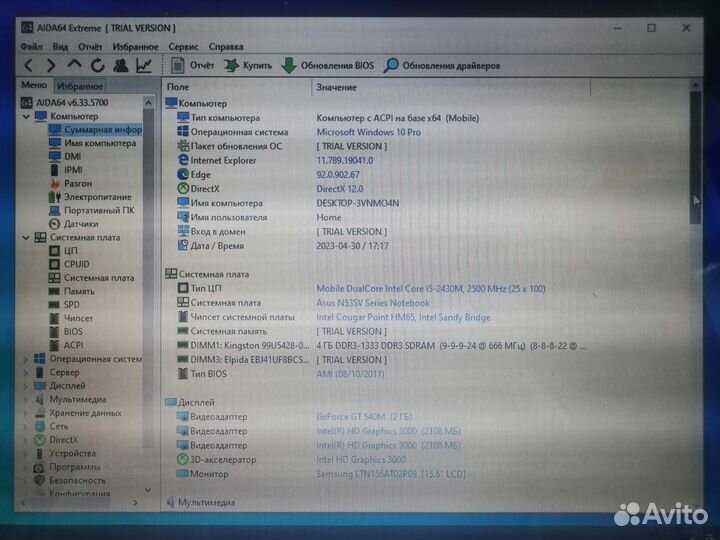Open Обновления BIOS from the toolbar
720x540 pixels.
(327, 66)
